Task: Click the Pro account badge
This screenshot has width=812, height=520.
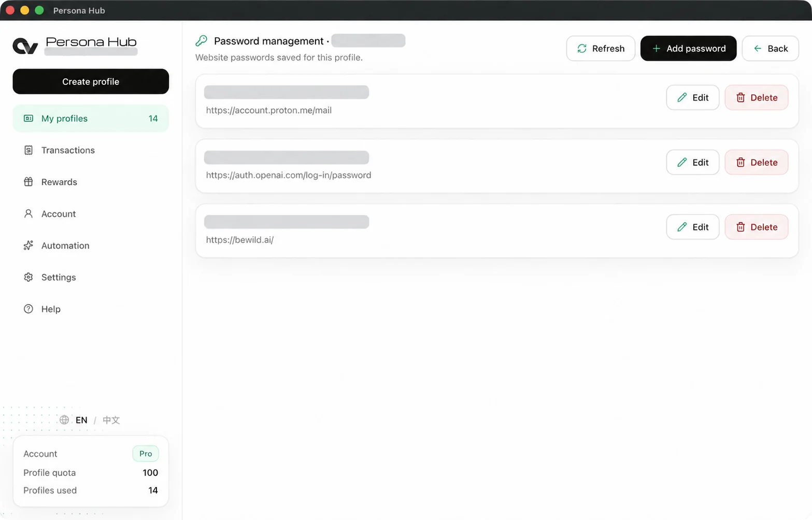Action: click(146, 454)
